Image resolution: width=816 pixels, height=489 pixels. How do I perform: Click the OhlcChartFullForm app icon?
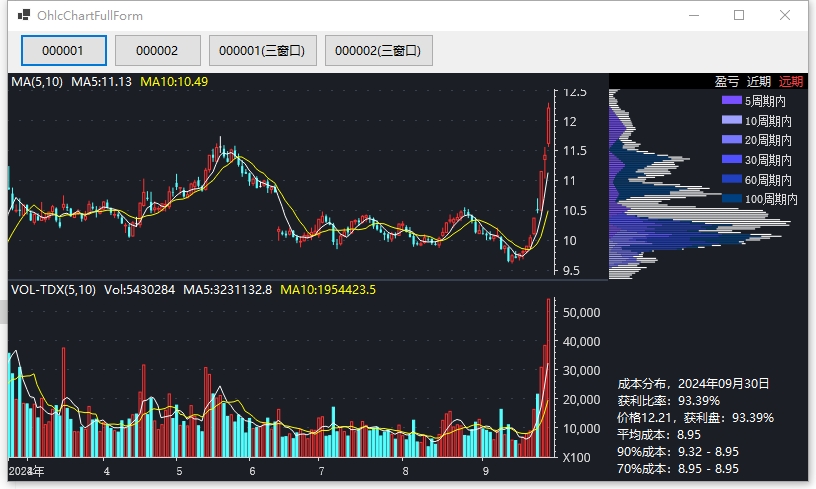[x=23, y=15]
